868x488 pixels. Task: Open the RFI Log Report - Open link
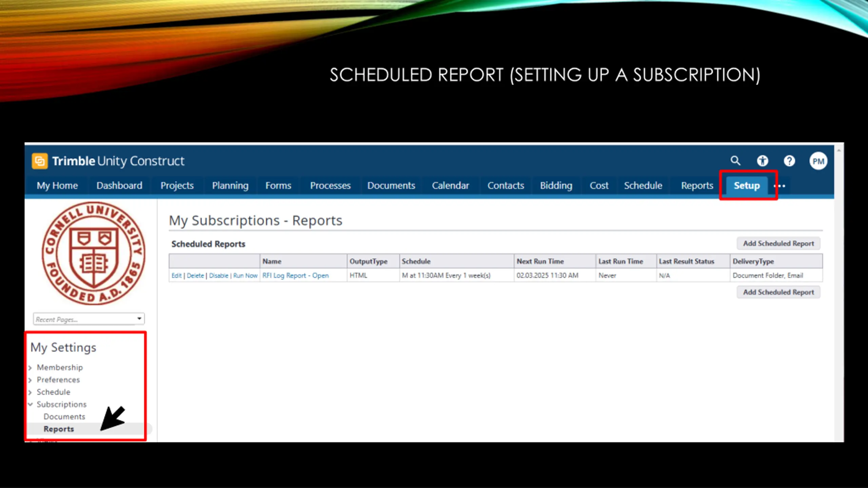295,276
